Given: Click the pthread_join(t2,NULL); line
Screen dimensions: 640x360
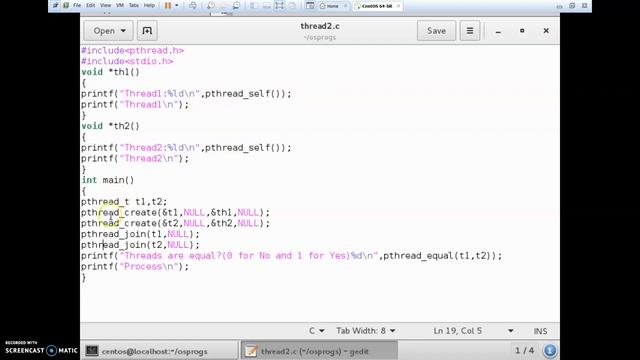Looking at the screenshot, I should point(140,245).
